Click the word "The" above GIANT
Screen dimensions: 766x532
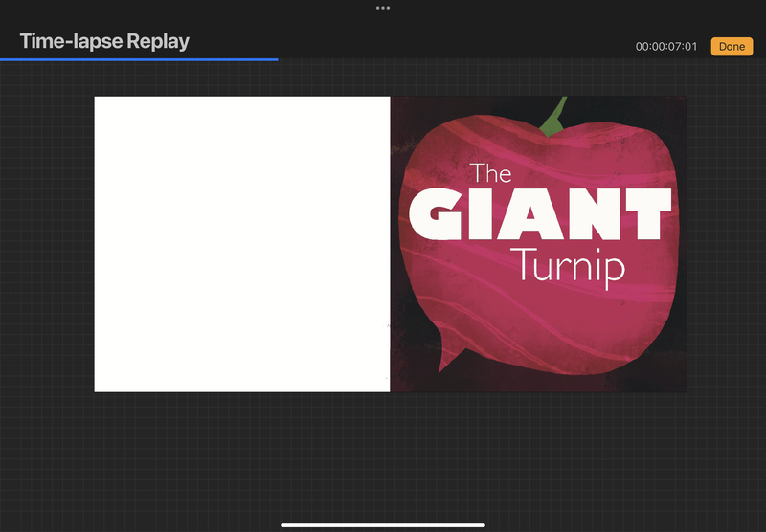tap(491, 173)
